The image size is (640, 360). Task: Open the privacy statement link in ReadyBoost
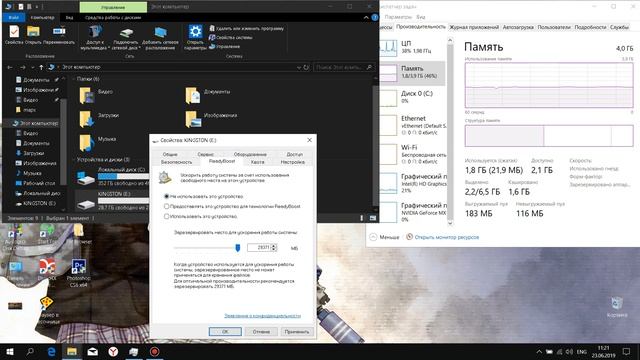pyautogui.click(x=262, y=316)
